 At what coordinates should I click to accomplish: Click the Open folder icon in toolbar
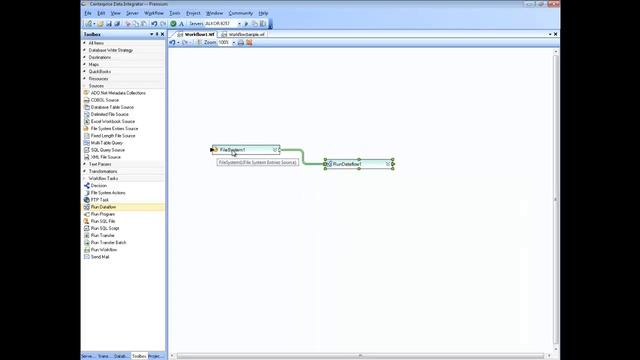[100, 24]
